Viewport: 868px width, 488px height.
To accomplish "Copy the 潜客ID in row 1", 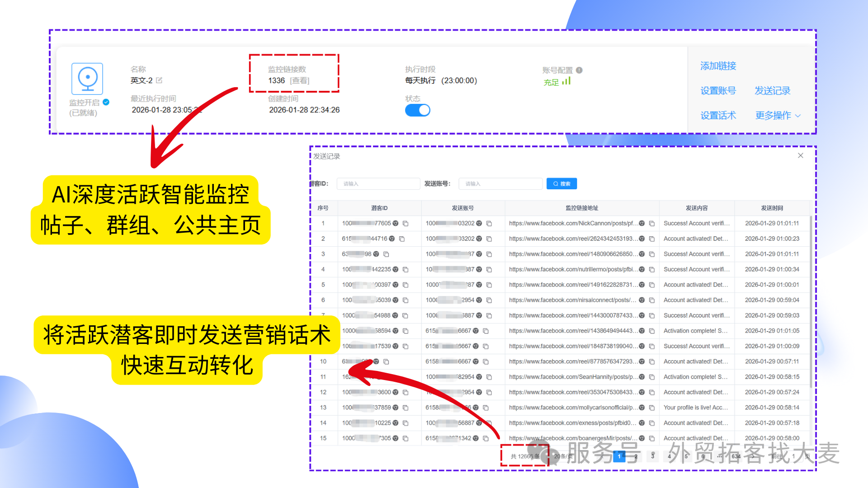I will (x=406, y=223).
